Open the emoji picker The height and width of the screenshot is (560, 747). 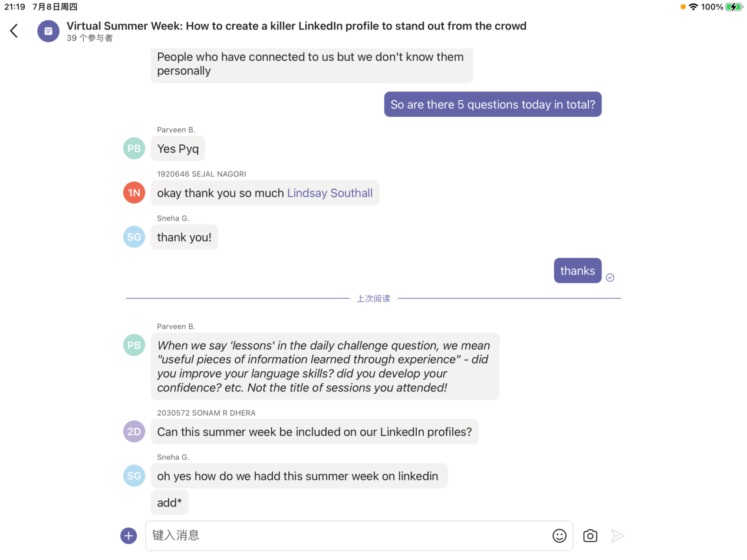[x=559, y=536]
